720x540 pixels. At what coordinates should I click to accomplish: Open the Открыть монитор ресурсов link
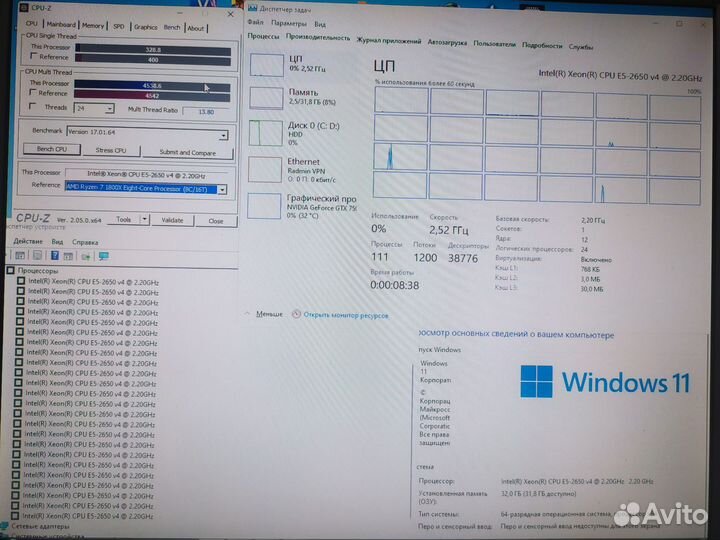tap(346, 315)
